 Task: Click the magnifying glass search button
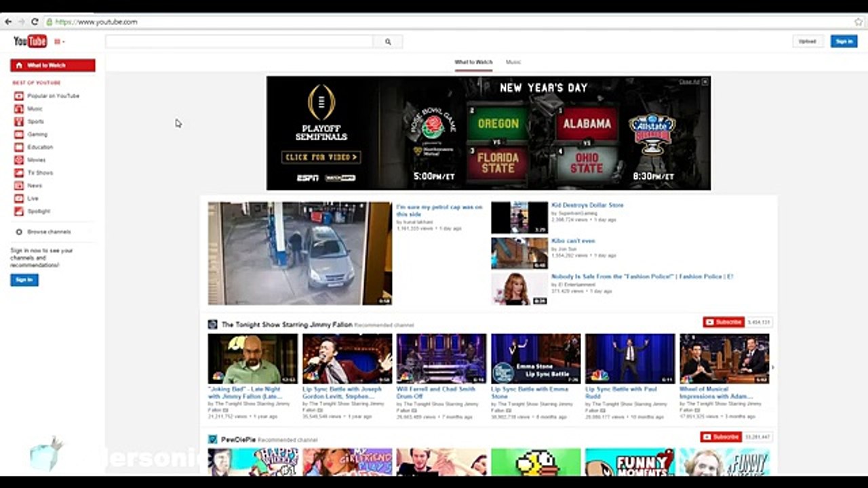pyautogui.click(x=388, y=42)
